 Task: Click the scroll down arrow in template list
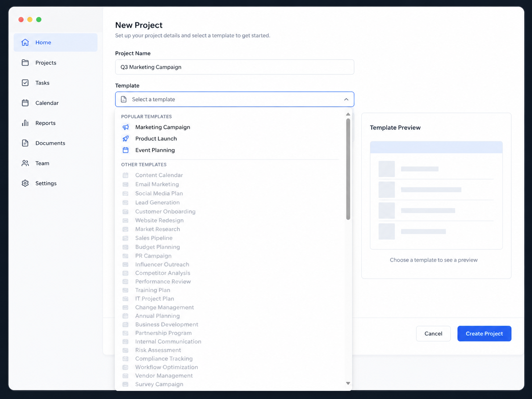[x=348, y=383]
